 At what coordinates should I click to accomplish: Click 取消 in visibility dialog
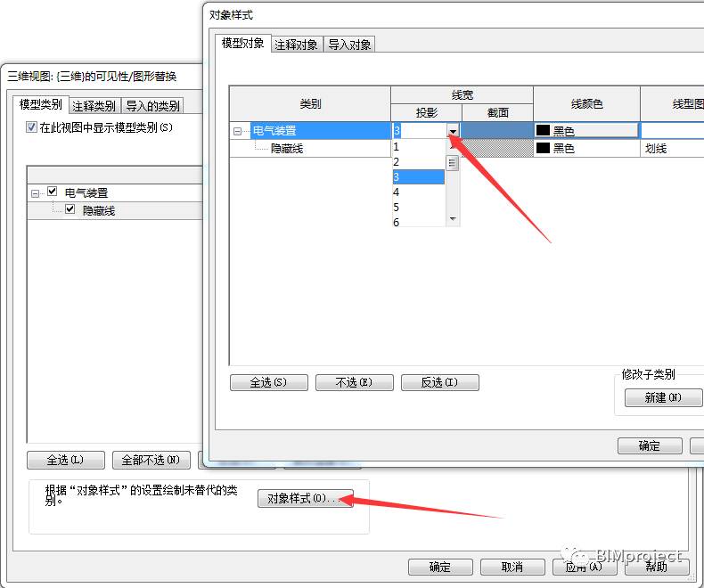512,567
